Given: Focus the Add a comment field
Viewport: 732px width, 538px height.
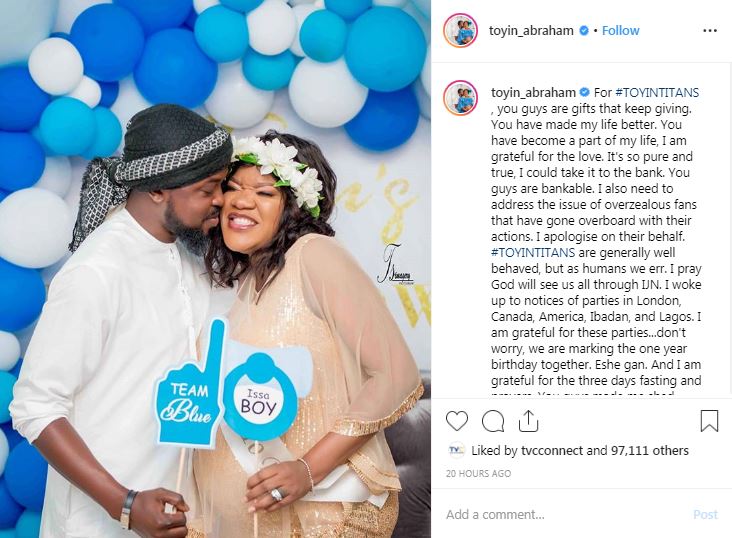Looking at the screenshot, I should coord(565,515).
